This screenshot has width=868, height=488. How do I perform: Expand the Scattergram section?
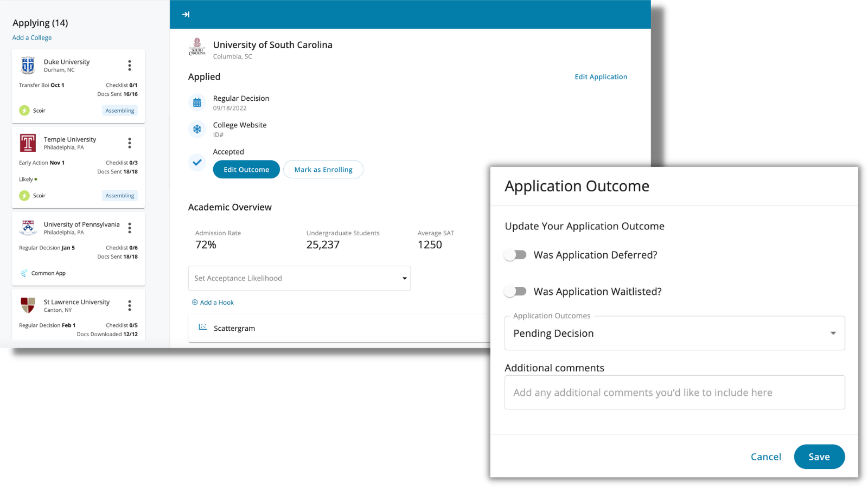click(339, 328)
